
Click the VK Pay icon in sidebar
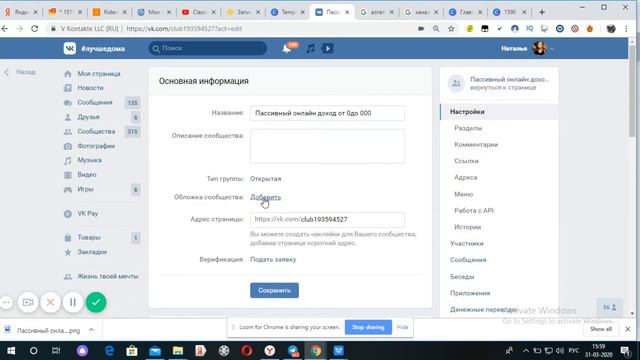tap(68, 213)
